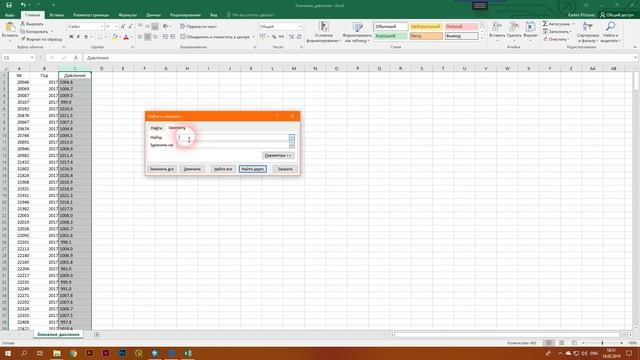Select the Плохой cell style
Image resolution: width=640 pixels, height=360 pixels.
pyautogui.click(x=461, y=27)
